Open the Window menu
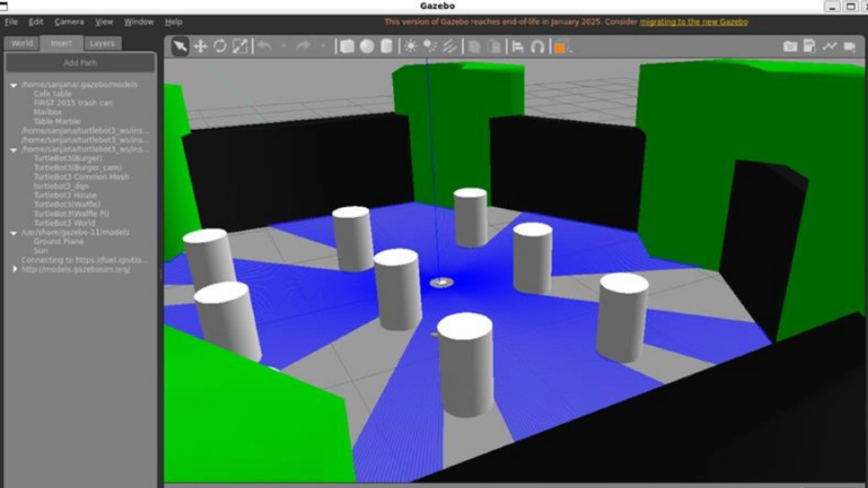868x488 pixels. point(139,22)
